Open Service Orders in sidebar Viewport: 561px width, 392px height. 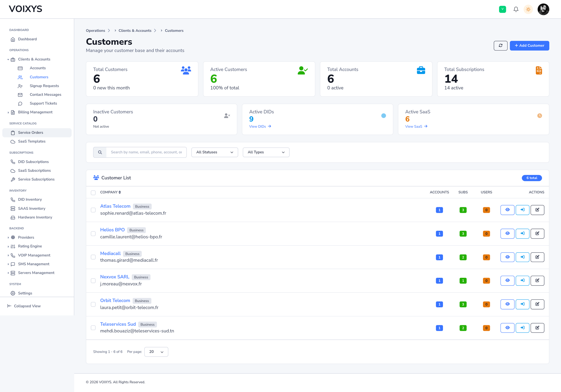pyautogui.click(x=37, y=133)
